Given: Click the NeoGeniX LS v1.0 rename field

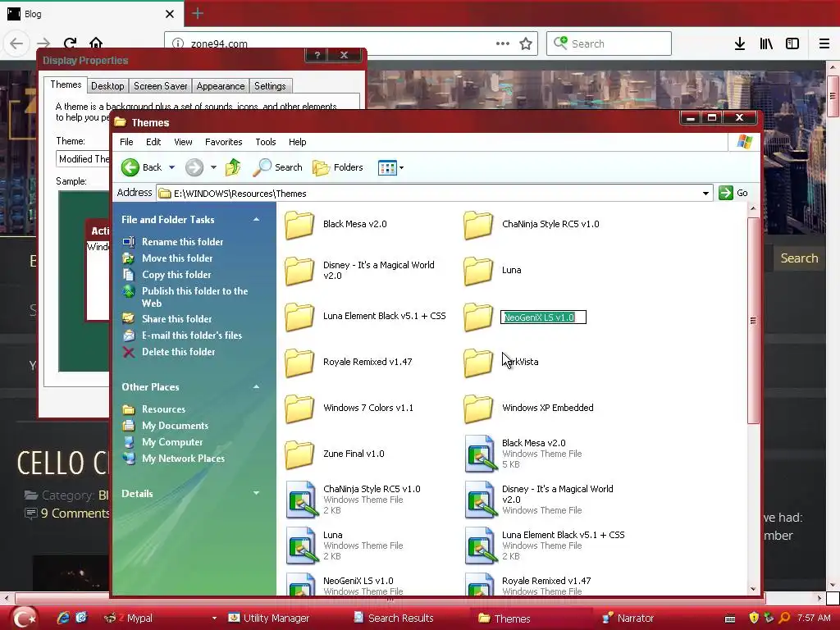Looking at the screenshot, I should click(543, 317).
